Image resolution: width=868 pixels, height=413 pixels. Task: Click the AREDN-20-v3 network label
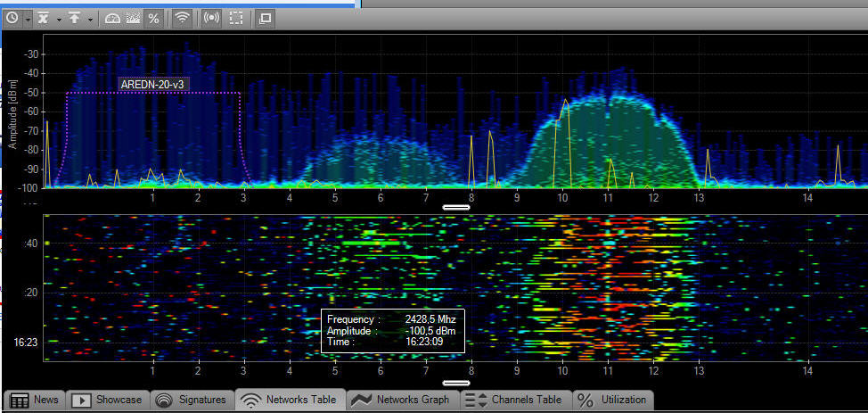point(155,84)
